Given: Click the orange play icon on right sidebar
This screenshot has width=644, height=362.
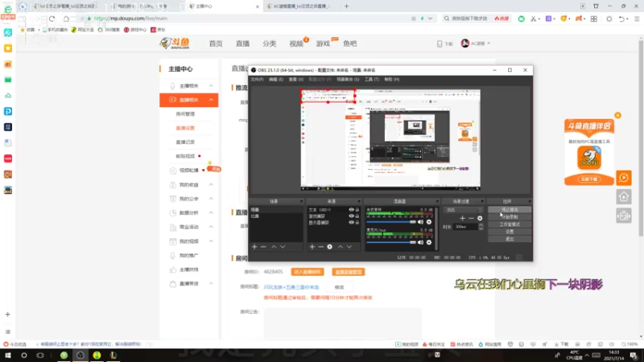Looking at the screenshot, I should (624, 178).
